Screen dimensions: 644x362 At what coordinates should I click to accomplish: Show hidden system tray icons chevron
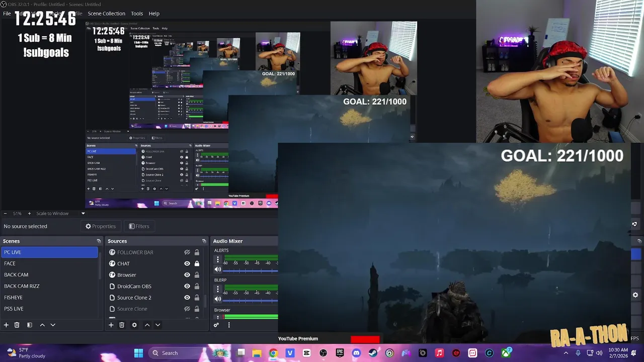point(566,353)
